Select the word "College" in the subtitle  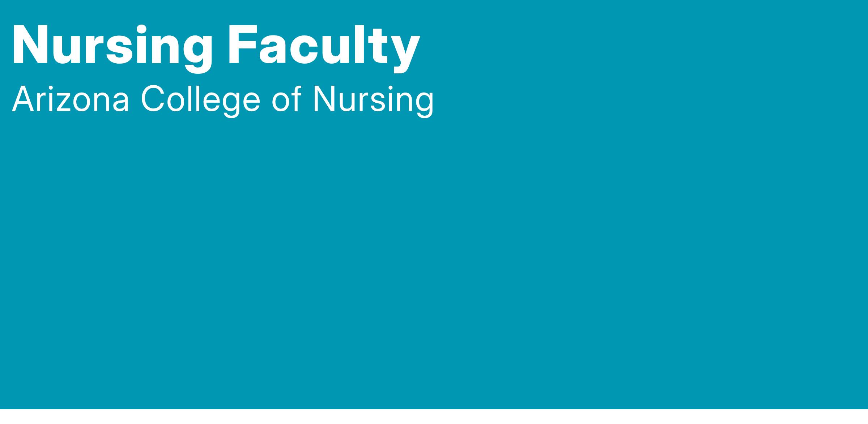[200, 99]
